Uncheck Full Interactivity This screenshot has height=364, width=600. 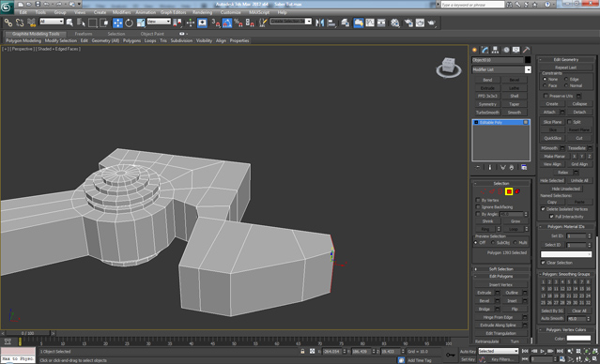tap(551, 217)
